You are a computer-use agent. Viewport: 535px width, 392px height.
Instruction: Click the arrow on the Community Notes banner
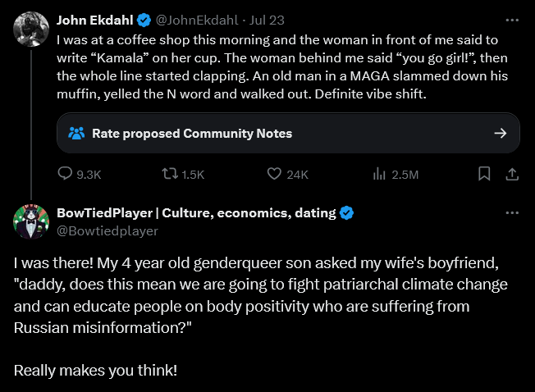[x=501, y=133]
